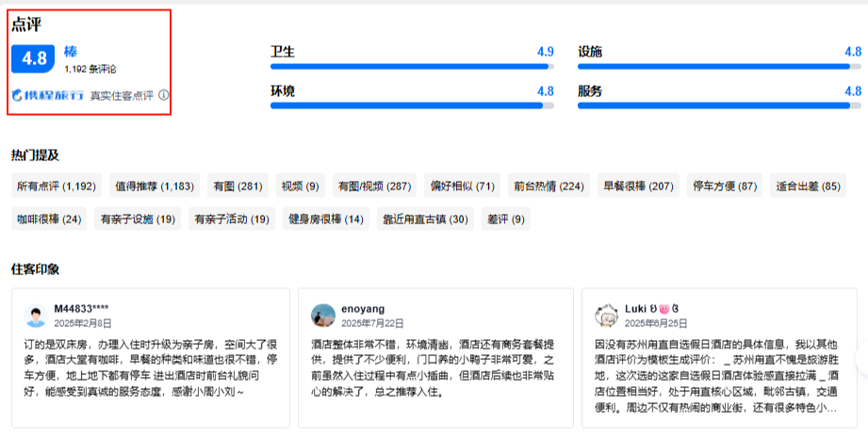Click the 携程旅行 logo

click(x=48, y=95)
